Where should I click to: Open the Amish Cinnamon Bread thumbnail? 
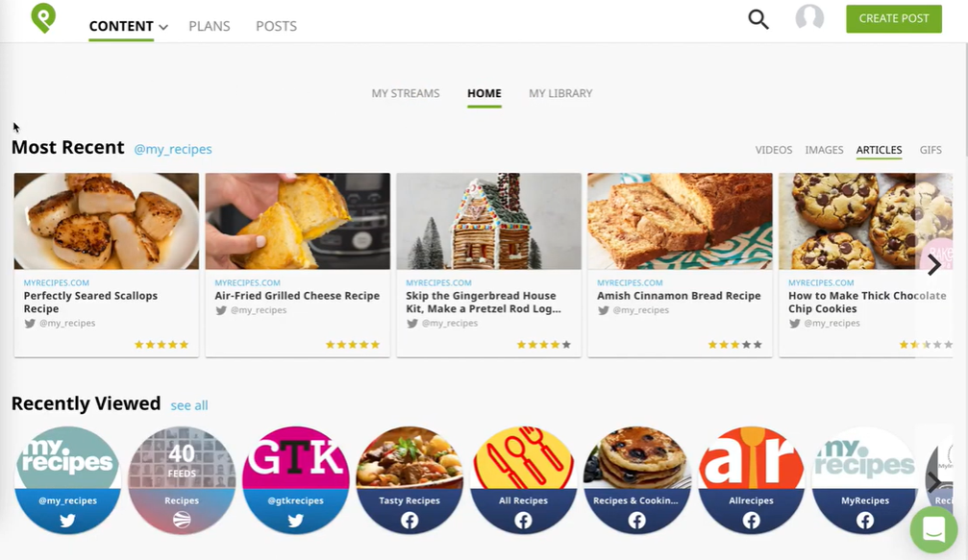[680, 221]
